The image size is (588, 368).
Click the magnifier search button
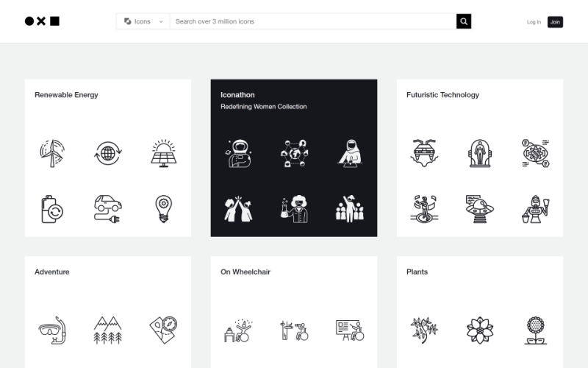pyautogui.click(x=464, y=21)
